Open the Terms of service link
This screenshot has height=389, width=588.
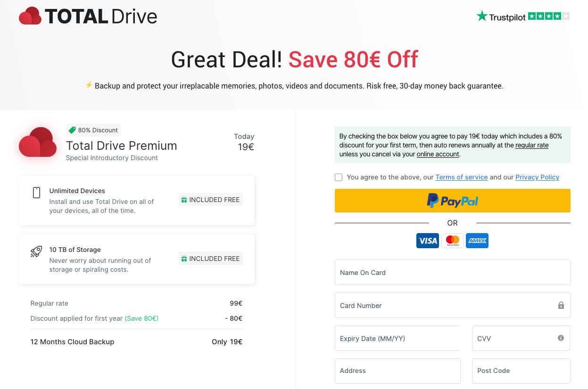pyautogui.click(x=462, y=177)
